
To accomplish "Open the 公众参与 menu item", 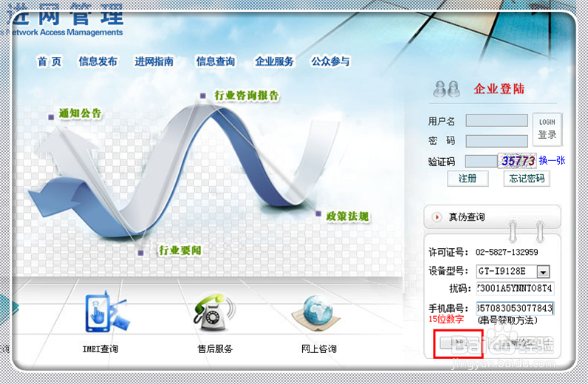I will coord(330,61).
